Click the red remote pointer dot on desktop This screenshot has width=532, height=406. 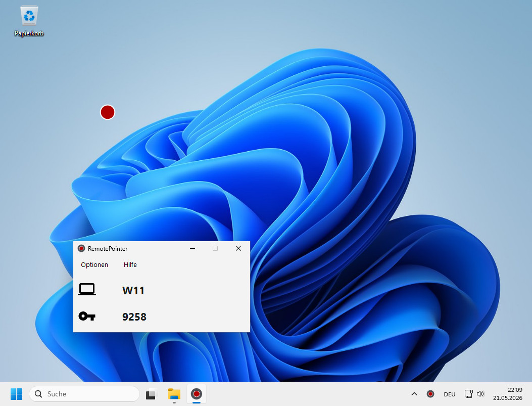[108, 112]
